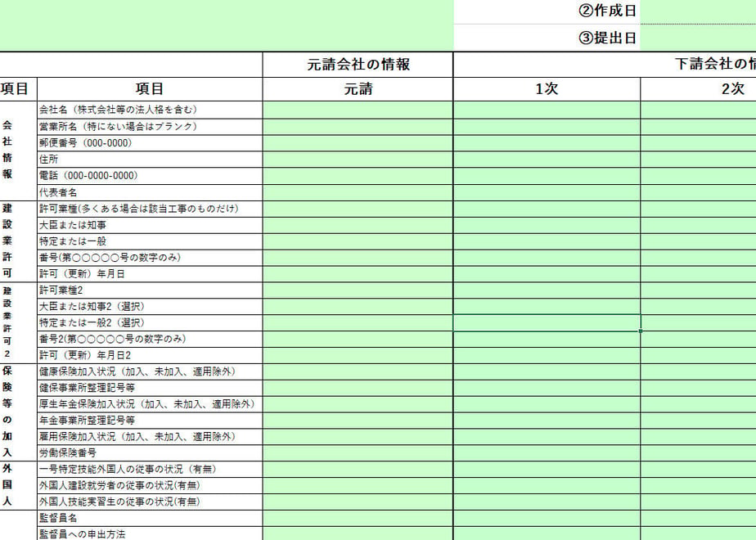Viewport: 756px width, 540px height.
Task: Click the 元請 cell for 労働保険番号 row
Action: (x=358, y=453)
